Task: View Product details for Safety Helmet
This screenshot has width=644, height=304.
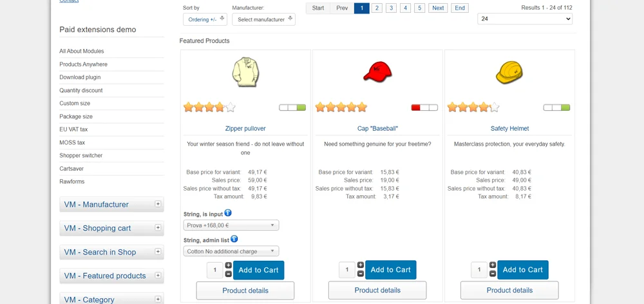Action: (x=509, y=290)
